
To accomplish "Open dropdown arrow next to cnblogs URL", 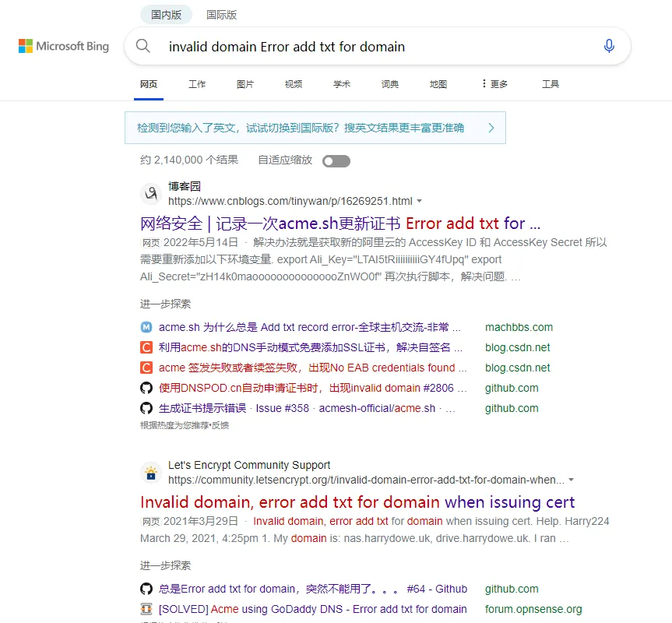I will click(420, 201).
